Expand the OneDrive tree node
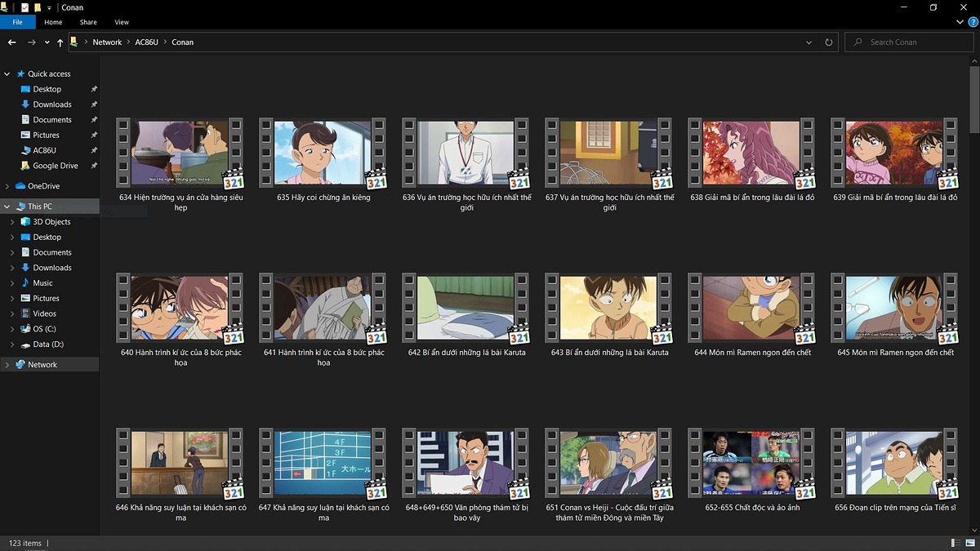 click(x=7, y=186)
